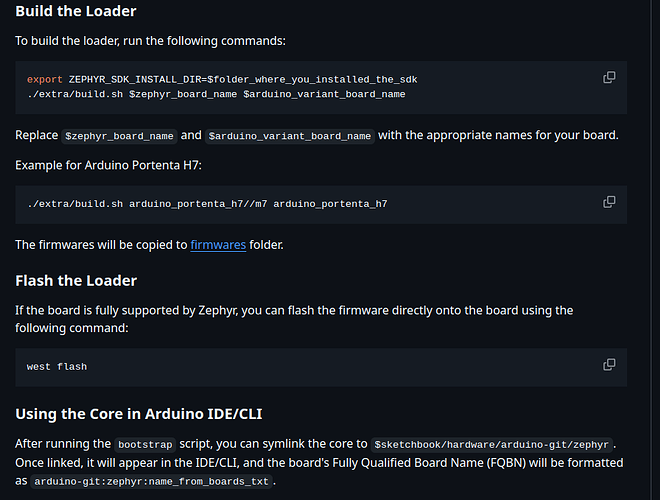Click the inline $zephyr_board_name code snippet
The width and height of the screenshot is (660, 500).
point(119,136)
